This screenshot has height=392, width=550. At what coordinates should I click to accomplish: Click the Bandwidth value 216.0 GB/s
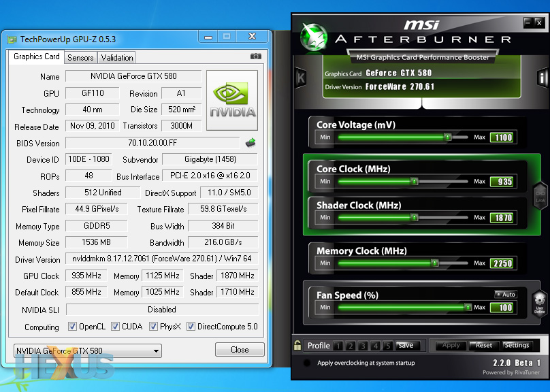[223, 242]
